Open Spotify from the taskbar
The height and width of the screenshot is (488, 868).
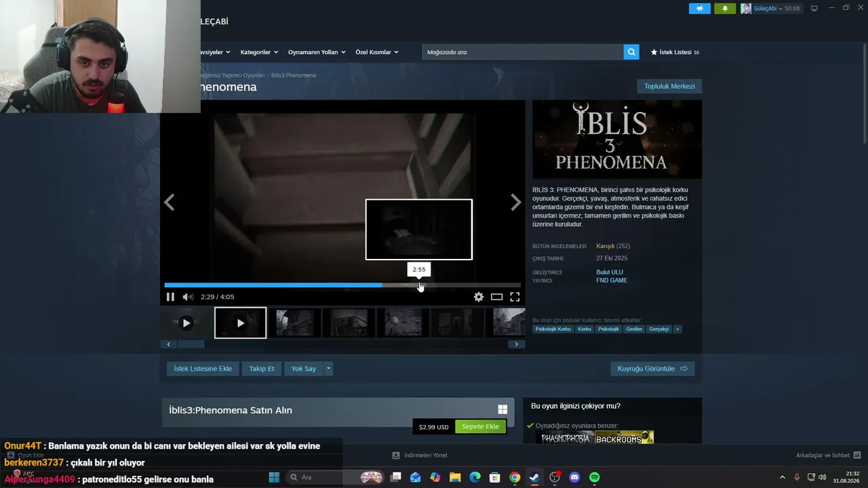595,477
